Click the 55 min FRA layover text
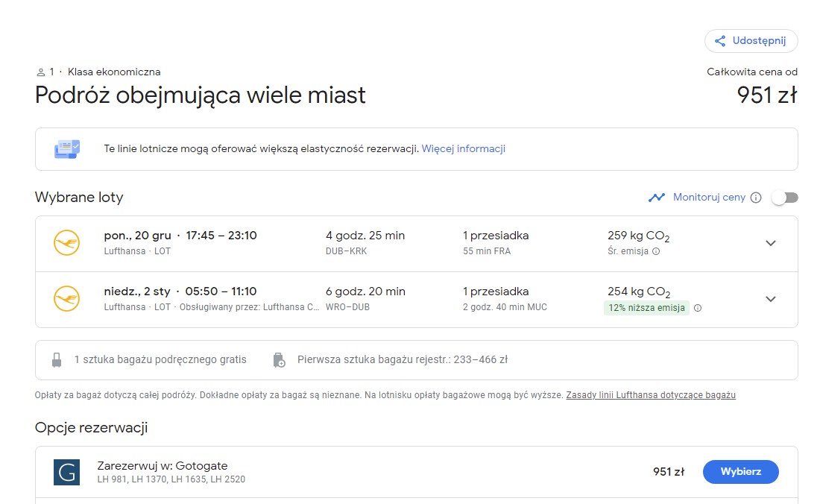 click(486, 251)
